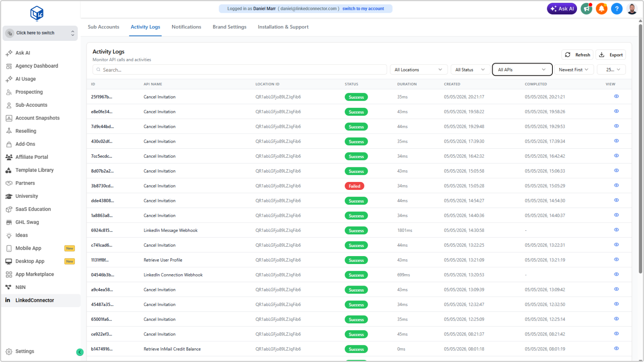This screenshot has height=362, width=644.
Task: Open N8N sidebar item
Action: [20, 287]
